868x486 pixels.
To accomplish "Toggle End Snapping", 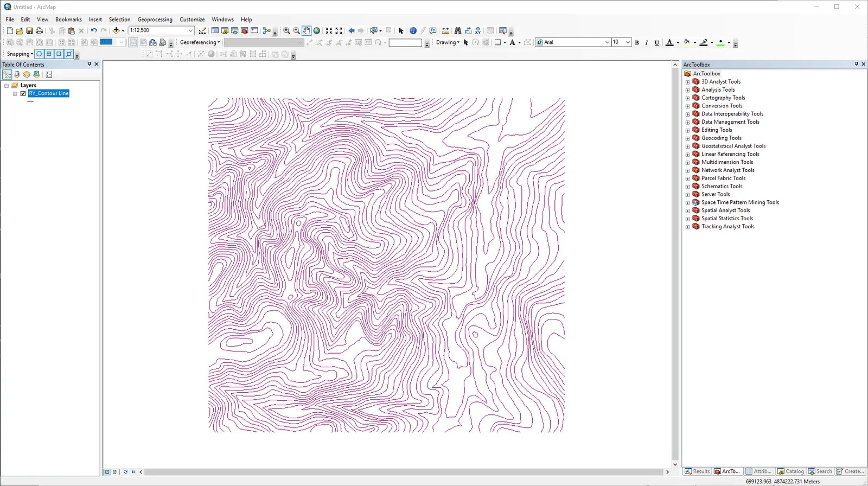I will (49, 54).
